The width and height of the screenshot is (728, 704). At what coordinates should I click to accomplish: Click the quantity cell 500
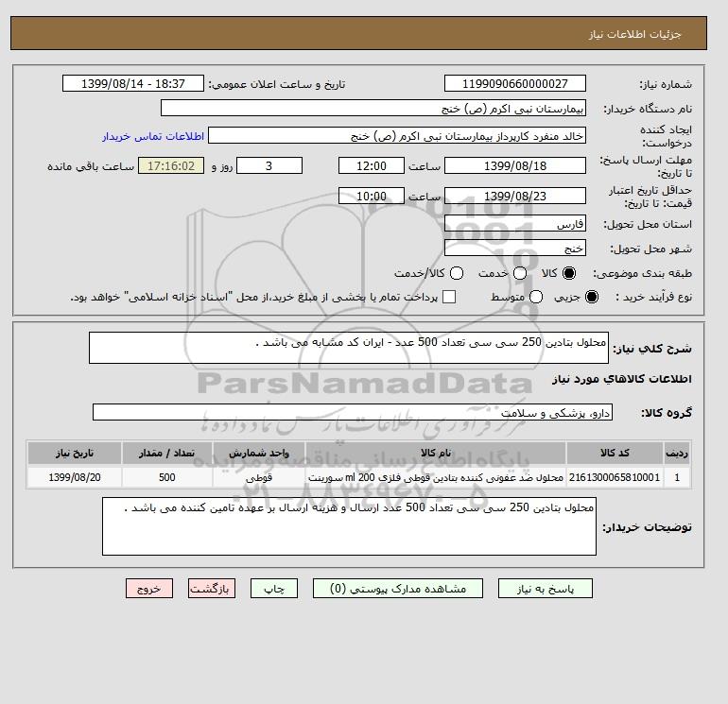coord(167,477)
